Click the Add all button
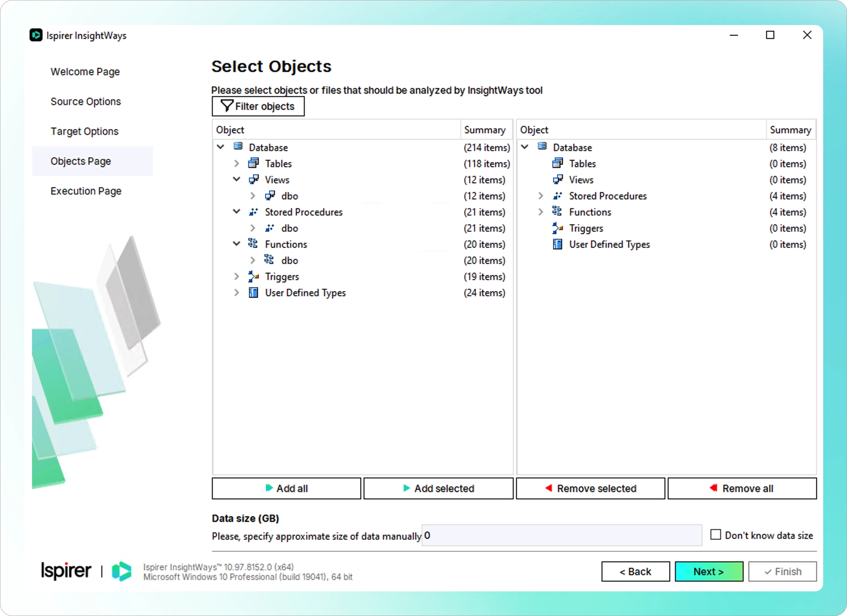The image size is (847, 616). click(x=287, y=488)
